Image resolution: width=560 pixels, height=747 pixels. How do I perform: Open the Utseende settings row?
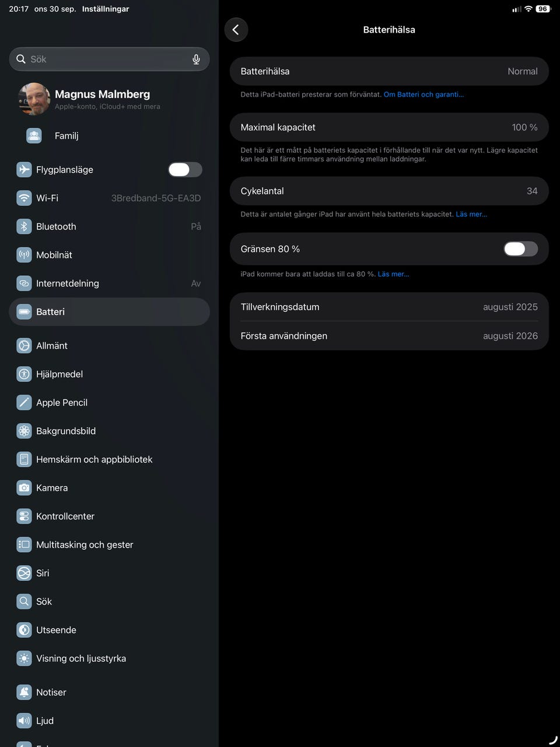(x=110, y=630)
